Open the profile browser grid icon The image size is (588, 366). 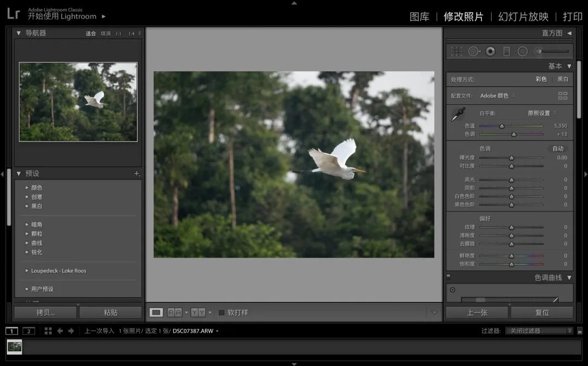pyautogui.click(x=562, y=96)
